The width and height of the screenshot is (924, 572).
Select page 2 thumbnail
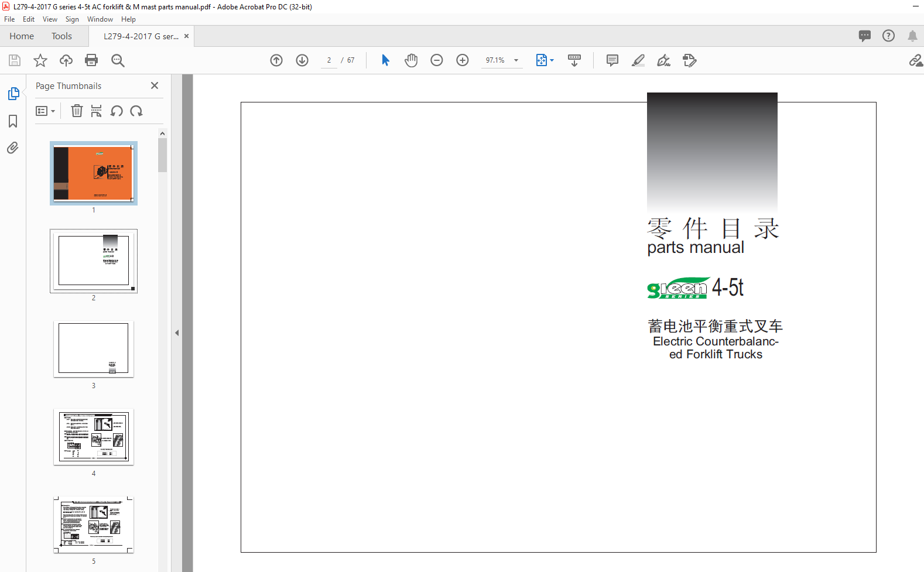pyautogui.click(x=94, y=261)
